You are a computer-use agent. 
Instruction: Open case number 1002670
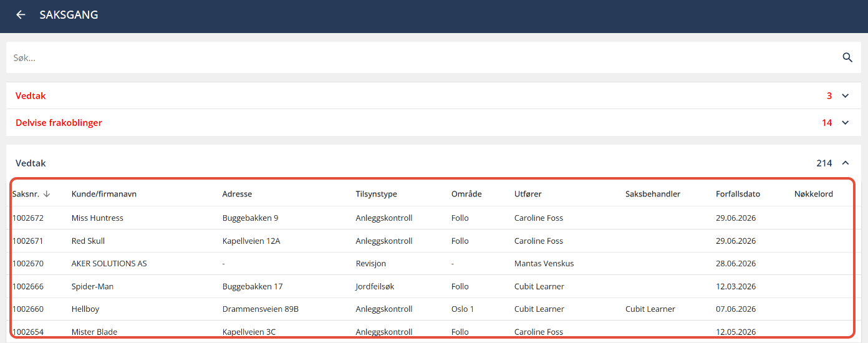(28, 264)
